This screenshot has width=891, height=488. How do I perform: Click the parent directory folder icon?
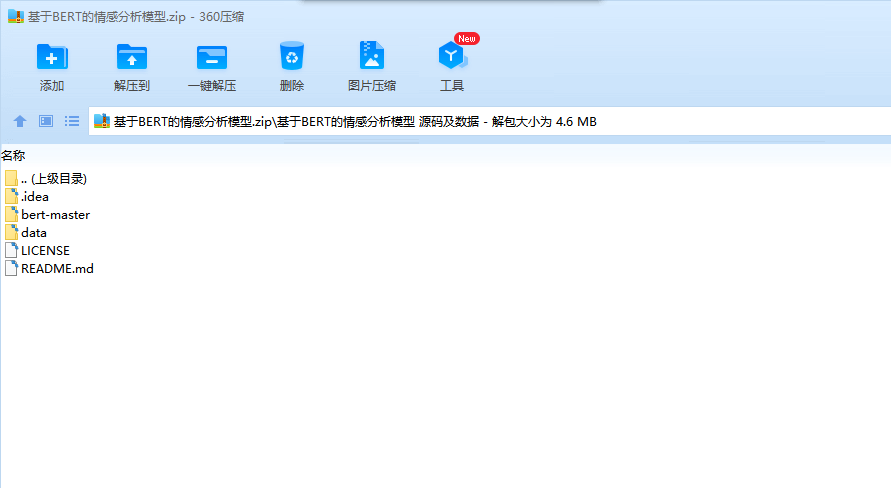pyautogui.click(x=11, y=178)
